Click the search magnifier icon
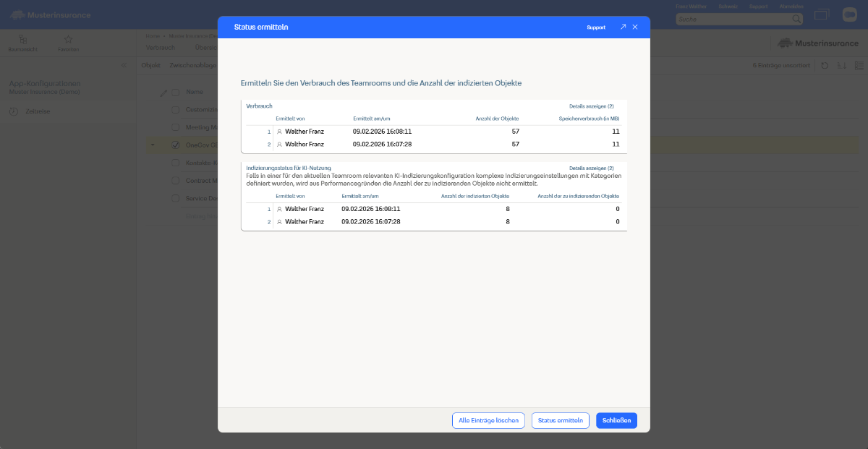This screenshot has height=449, width=868. (796, 20)
